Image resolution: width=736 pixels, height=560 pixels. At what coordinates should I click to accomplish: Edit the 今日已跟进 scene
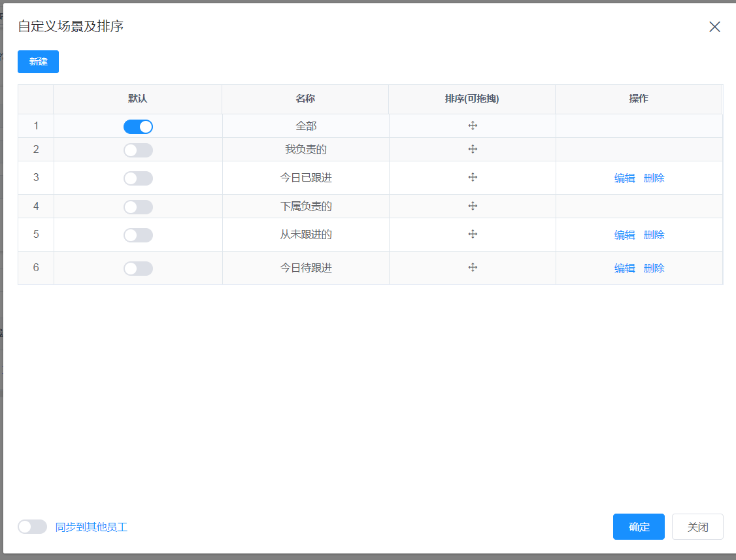pyautogui.click(x=624, y=178)
